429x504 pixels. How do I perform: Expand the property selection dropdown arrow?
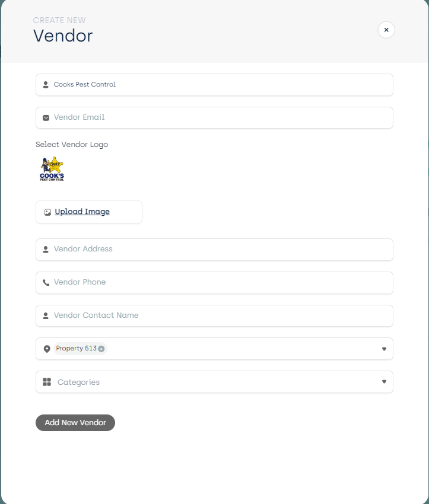point(384,349)
